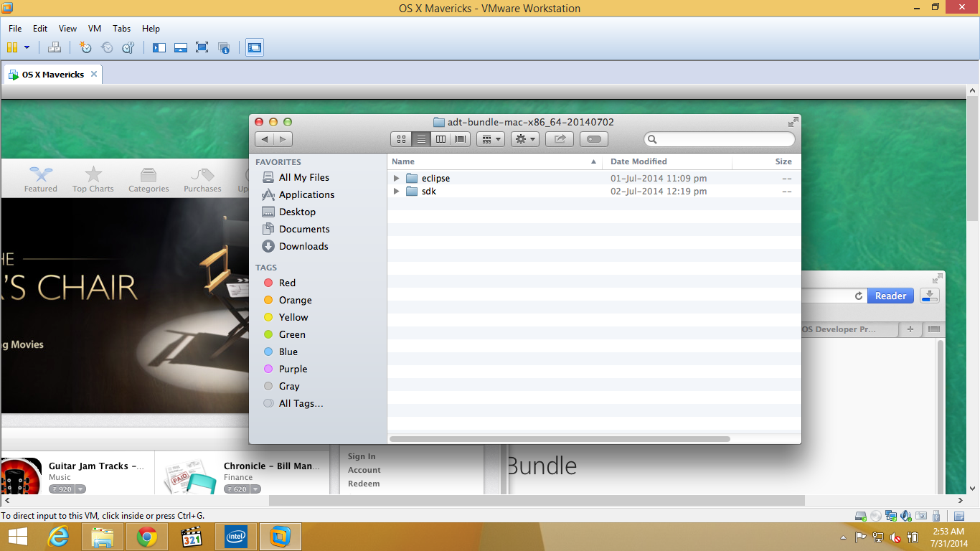The image size is (980, 551).
Task: Expand the sdk folder
Action: 396,192
